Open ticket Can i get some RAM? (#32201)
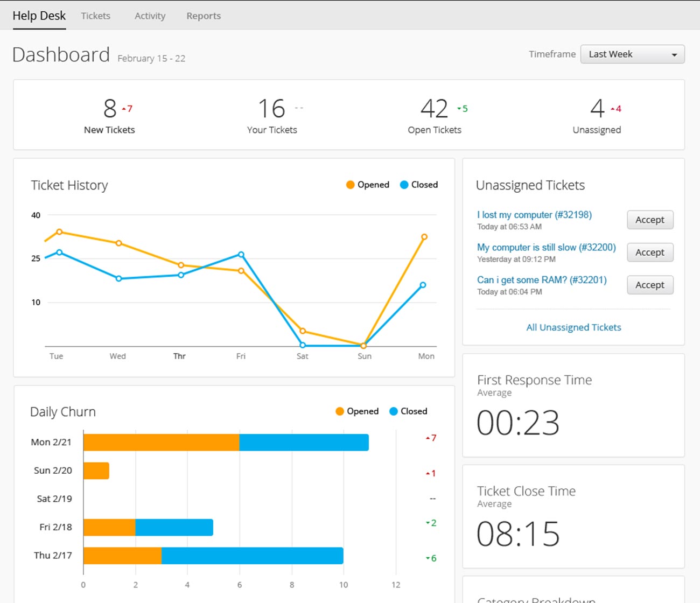This screenshot has width=700, height=603. click(542, 280)
